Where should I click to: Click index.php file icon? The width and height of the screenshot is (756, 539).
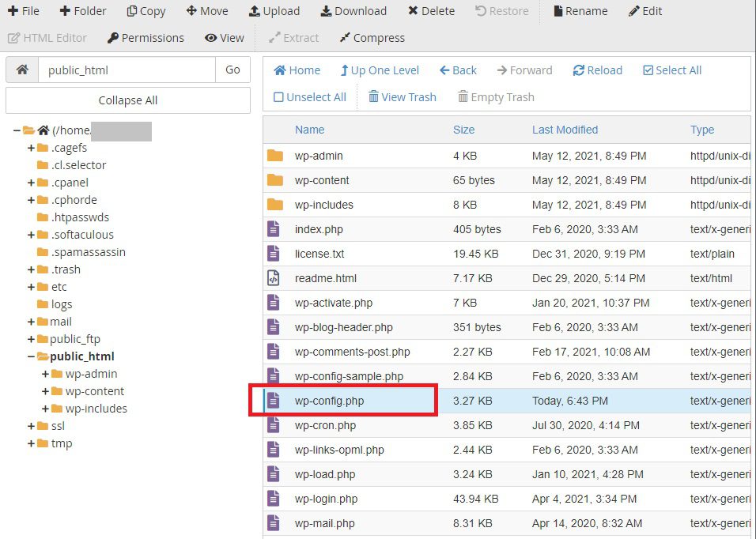[274, 228]
